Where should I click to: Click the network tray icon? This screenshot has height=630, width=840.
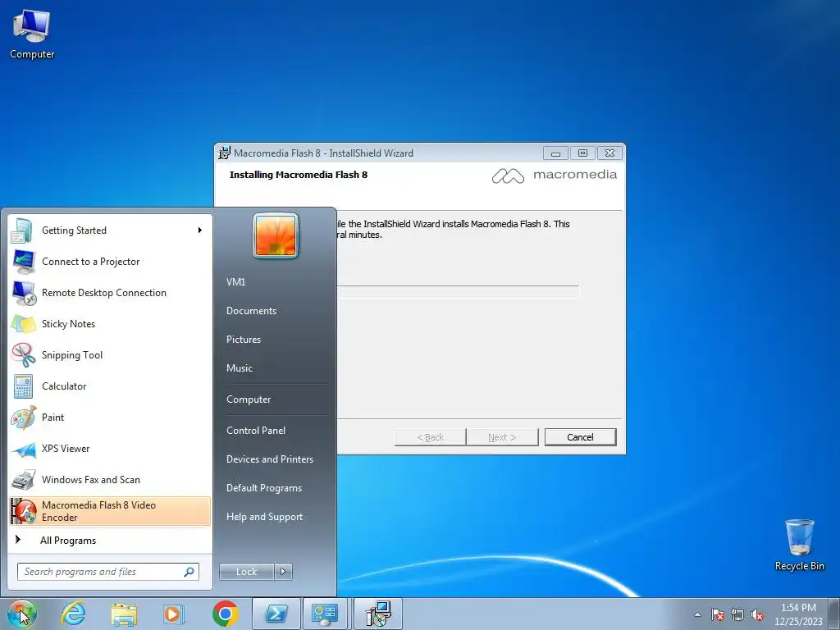tap(737, 614)
